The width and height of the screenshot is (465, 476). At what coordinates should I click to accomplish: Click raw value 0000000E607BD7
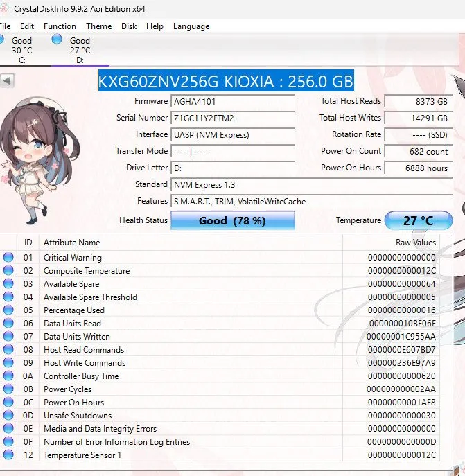(x=401, y=350)
